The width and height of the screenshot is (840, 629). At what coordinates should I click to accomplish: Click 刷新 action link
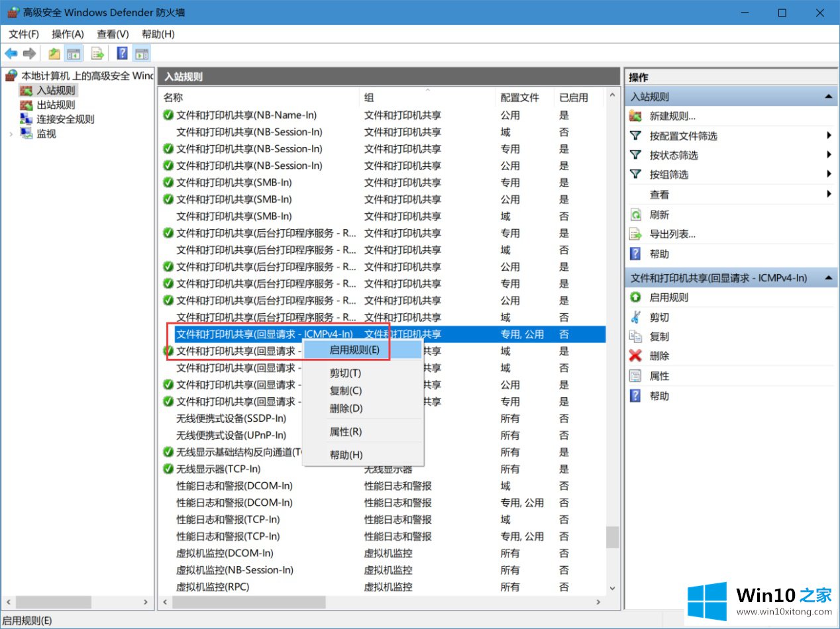pyautogui.click(x=659, y=215)
